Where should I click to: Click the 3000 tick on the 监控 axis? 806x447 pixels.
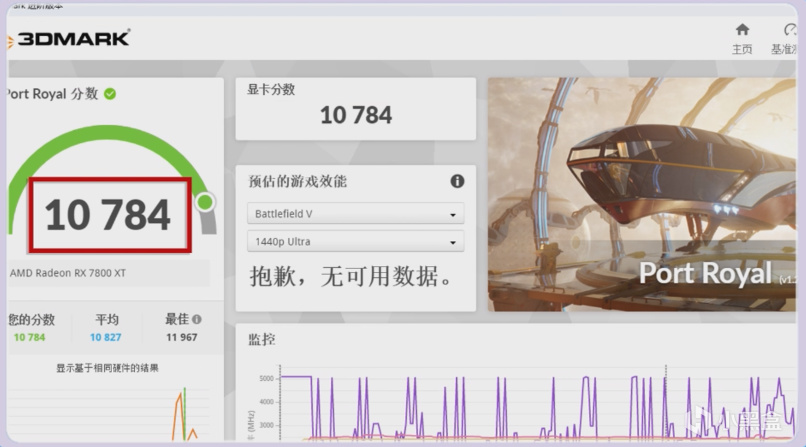point(266,425)
